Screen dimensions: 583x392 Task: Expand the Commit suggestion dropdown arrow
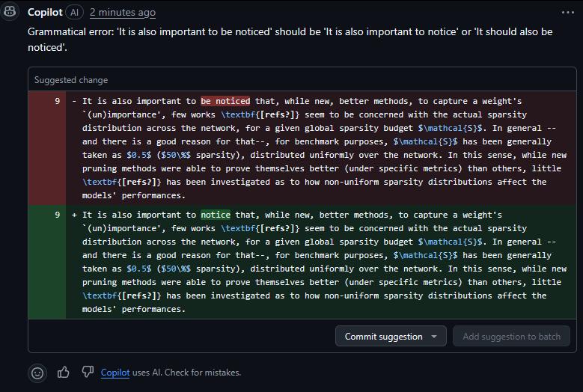434,337
